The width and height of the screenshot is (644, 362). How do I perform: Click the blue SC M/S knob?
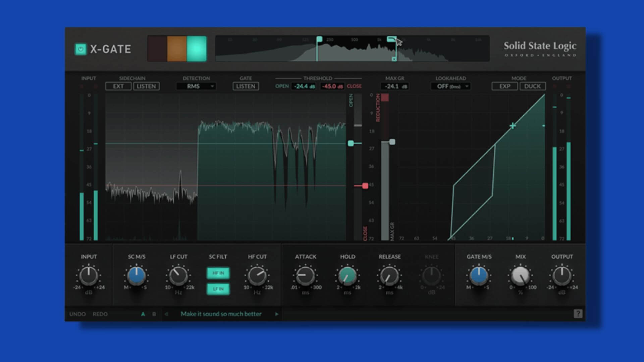137,276
